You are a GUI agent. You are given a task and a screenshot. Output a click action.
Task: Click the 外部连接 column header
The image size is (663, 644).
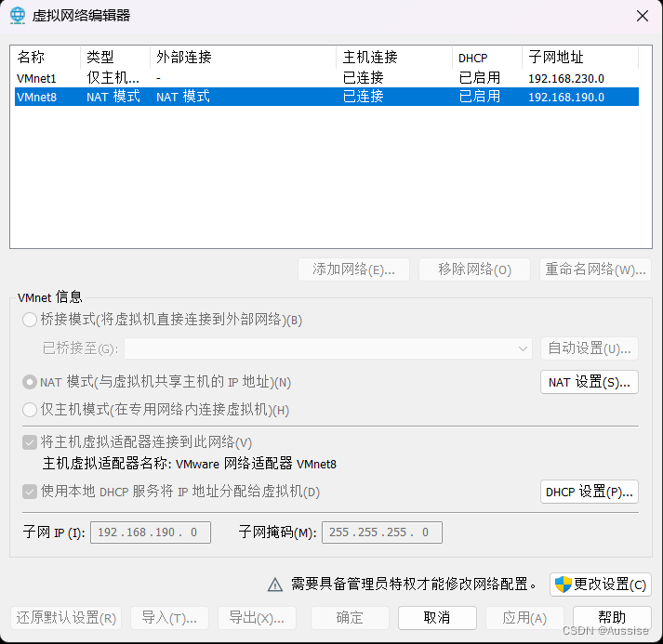pos(243,57)
